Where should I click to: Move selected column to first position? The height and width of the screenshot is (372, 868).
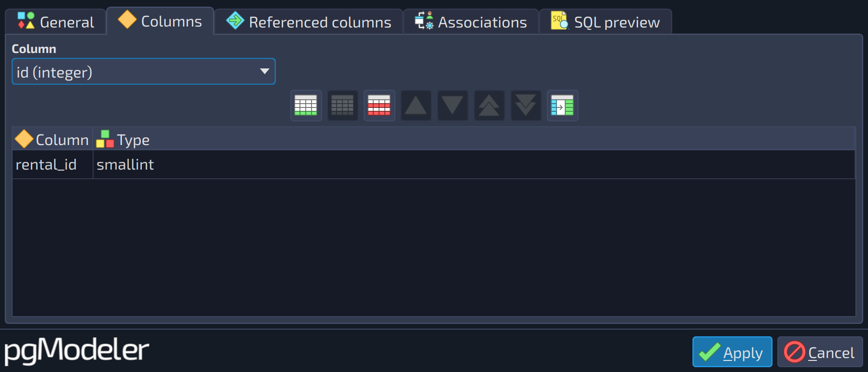click(x=489, y=106)
